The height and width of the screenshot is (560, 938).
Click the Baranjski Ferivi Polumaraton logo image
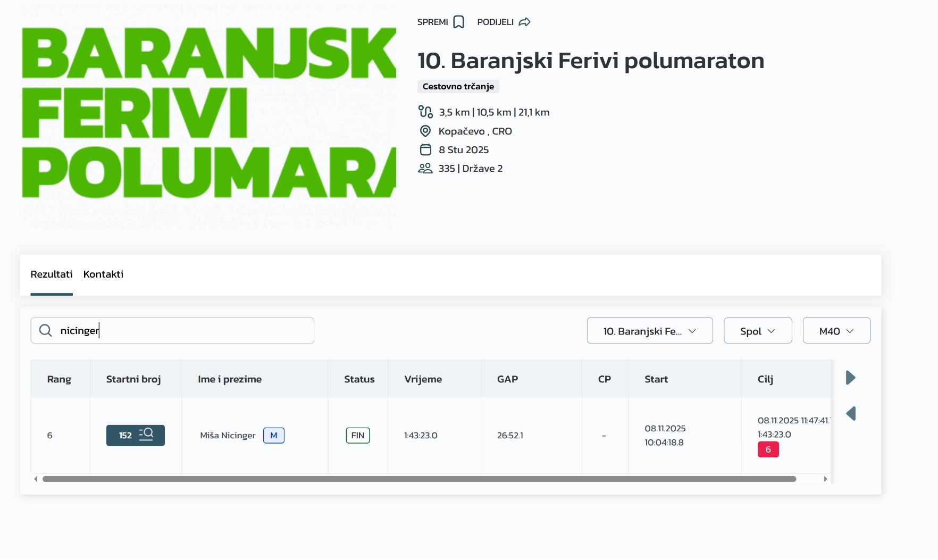tap(208, 113)
